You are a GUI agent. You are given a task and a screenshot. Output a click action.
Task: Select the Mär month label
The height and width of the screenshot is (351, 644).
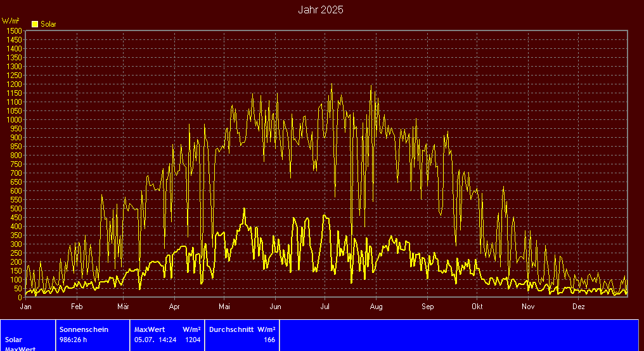(x=123, y=306)
